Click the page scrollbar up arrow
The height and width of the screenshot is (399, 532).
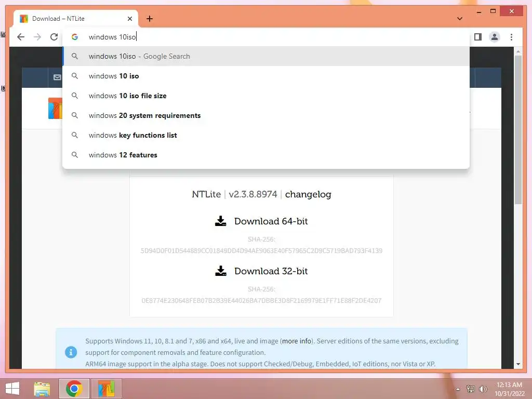point(518,51)
